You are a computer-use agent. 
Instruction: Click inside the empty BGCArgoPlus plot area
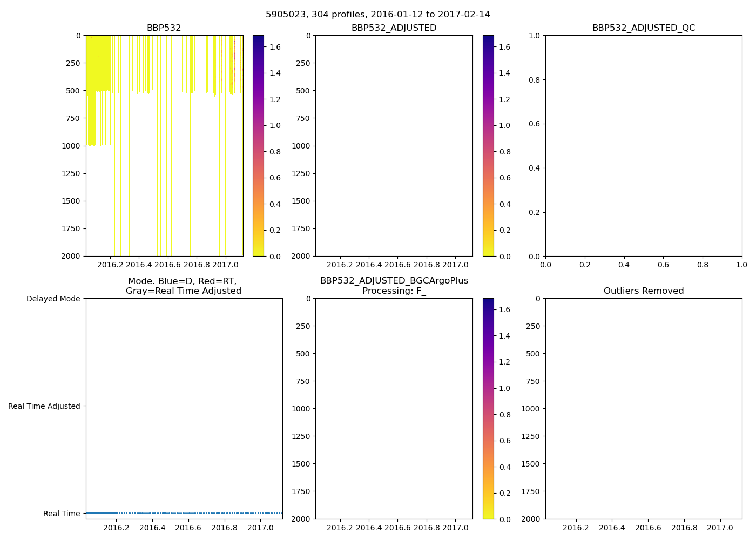[394, 409]
